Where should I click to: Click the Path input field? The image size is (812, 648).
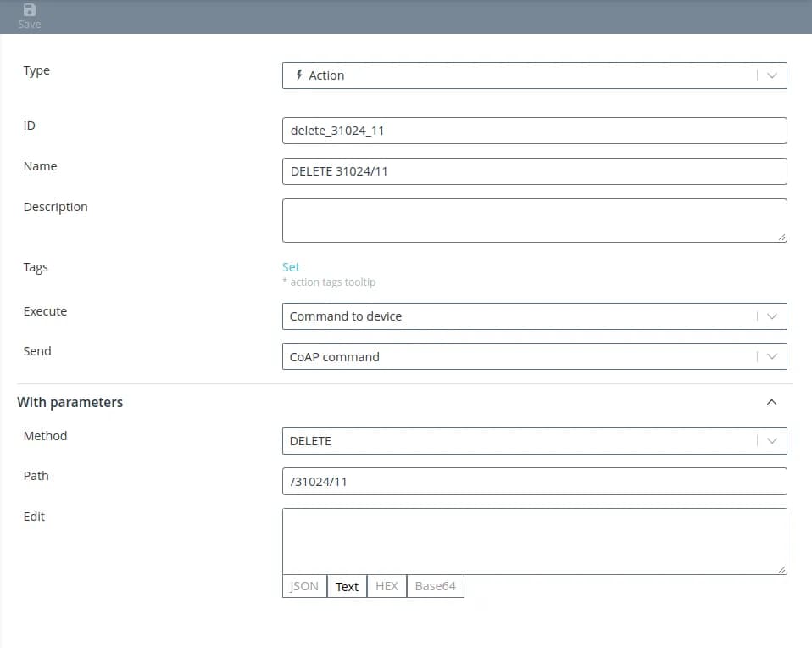click(534, 482)
